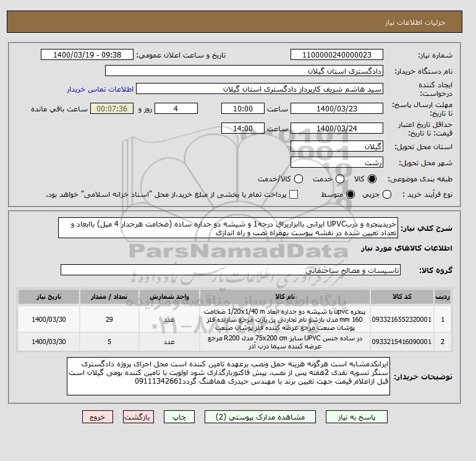Click the need date in row 2

49,342
